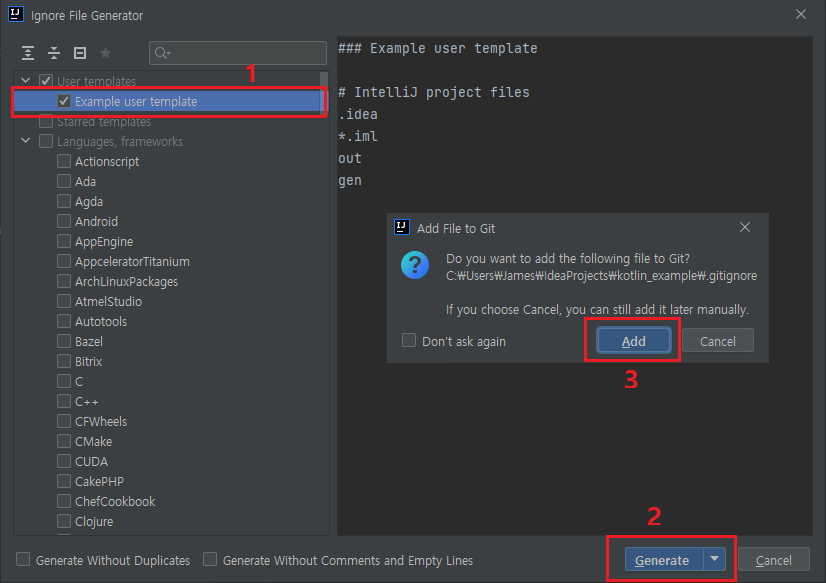Image resolution: width=826 pixels, height=583 pixels.
Task: Click the Generate button
Action: click(664, 559)
